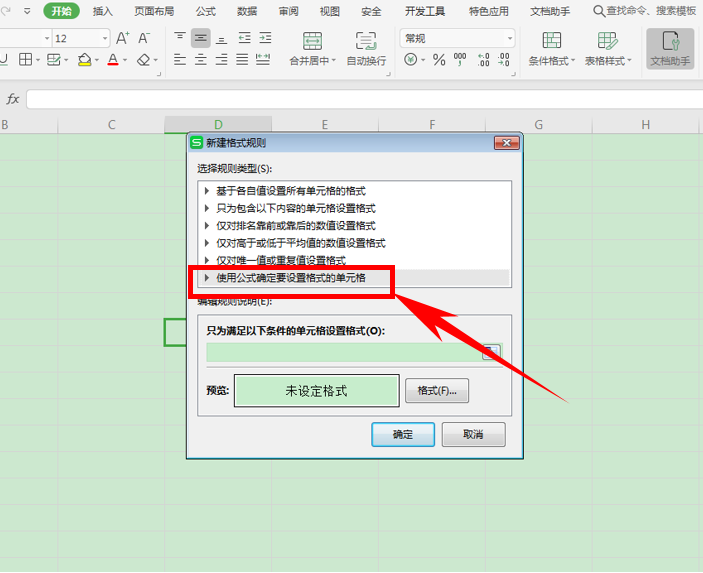Align text to vertical middle

pyautogui.click(x=200, y=38)
